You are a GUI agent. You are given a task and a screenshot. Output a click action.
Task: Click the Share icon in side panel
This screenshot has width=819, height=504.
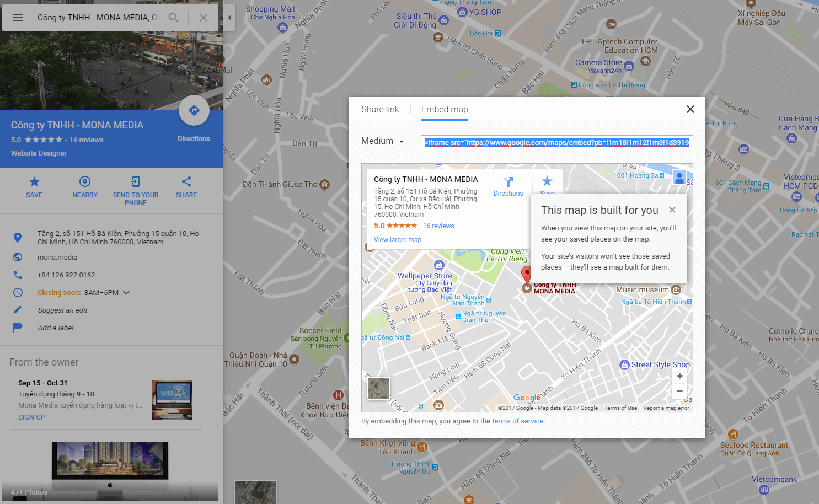click(x=186, y=181)
